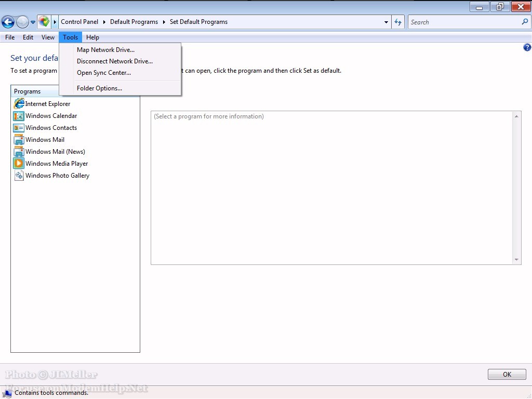The image size is (532, 399).
Task: Select the Windows Media Player program name
Action: click(57, 164)
